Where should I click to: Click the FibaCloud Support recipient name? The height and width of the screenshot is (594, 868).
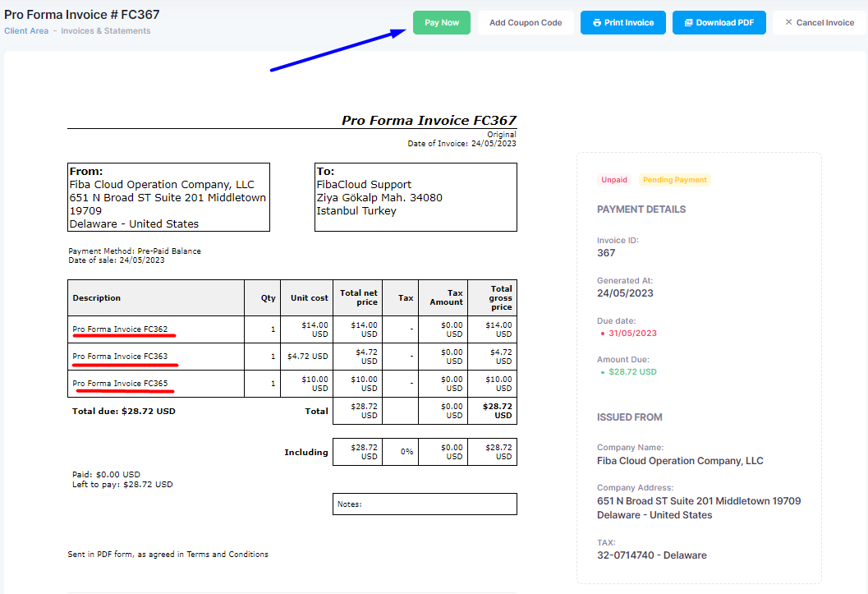tap(364, 184)
